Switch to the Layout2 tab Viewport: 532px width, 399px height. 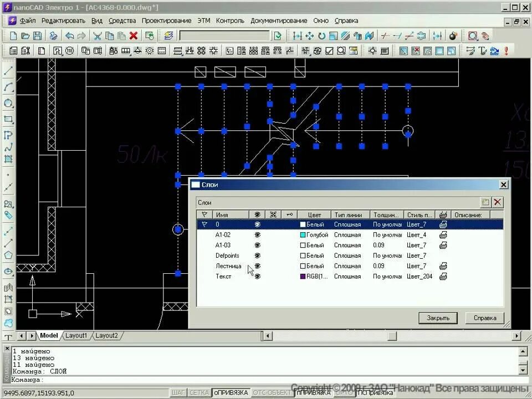click(x=106, y=336)
